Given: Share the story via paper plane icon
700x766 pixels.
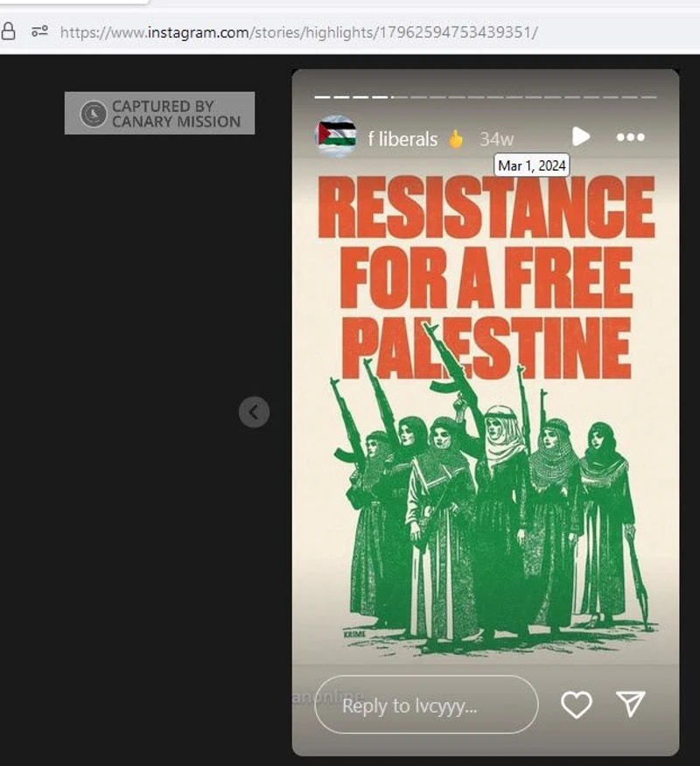Looking at the screenshot, I should point(631,704).
